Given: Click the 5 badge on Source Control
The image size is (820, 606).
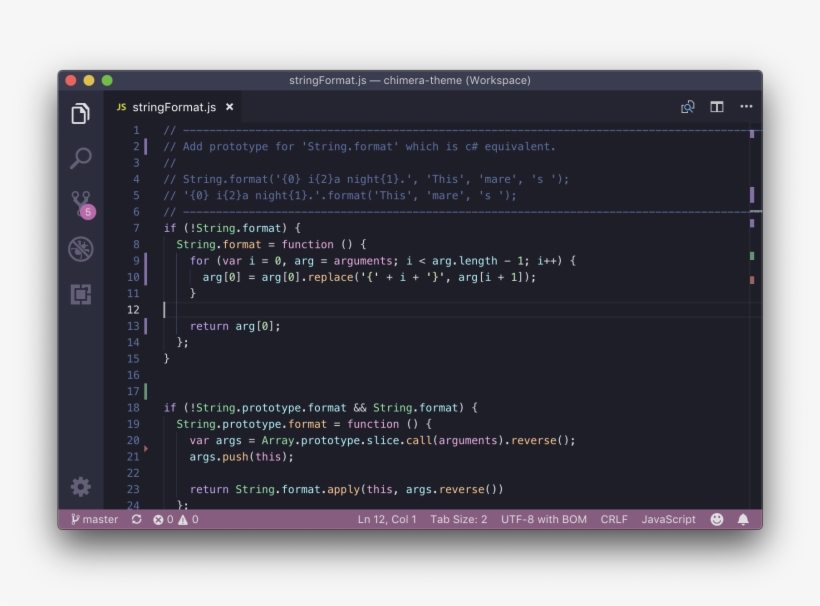Looking at the screenshot, I should [x=88, y=212].
